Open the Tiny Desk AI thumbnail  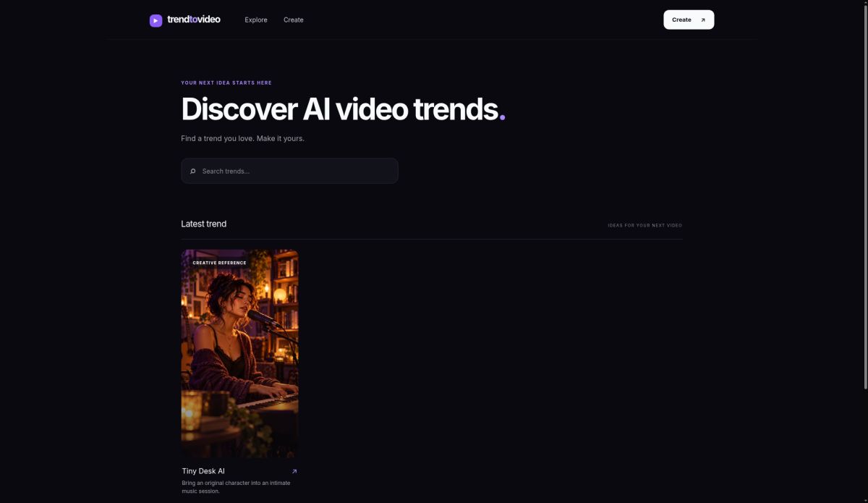pos(239,353)
